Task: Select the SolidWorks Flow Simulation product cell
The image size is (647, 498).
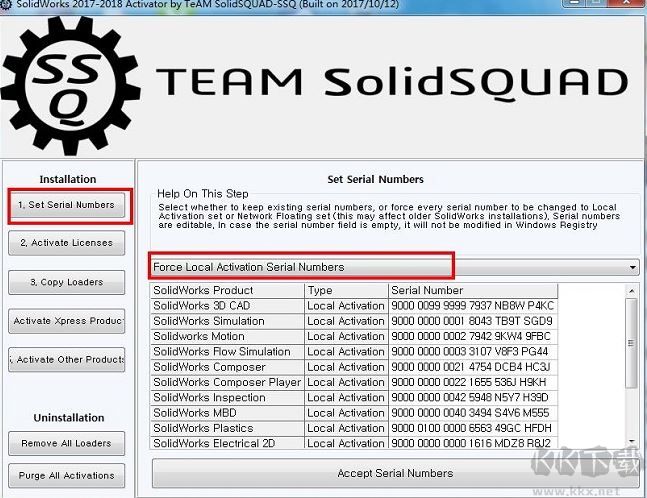Action: pyautogui.click(x=227, y=352)
